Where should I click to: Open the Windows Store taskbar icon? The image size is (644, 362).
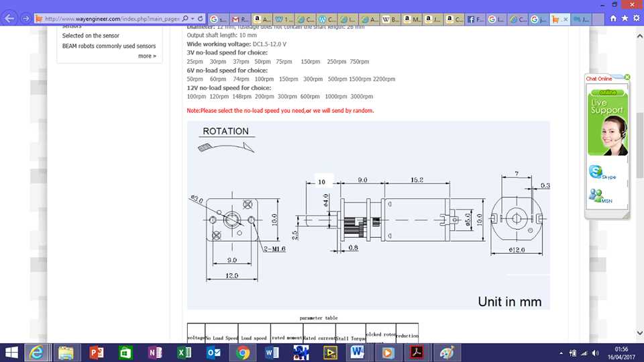click(x=125, y=353)
